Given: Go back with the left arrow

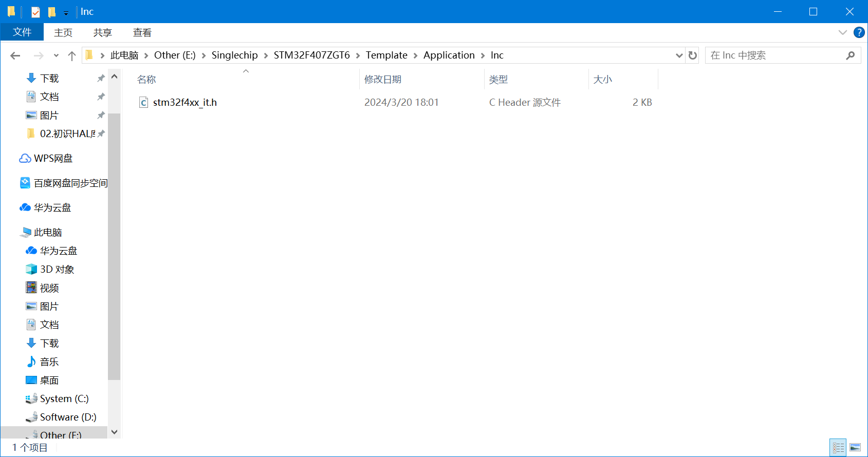Looking at the screenshot, I should (x=15, y=55).
